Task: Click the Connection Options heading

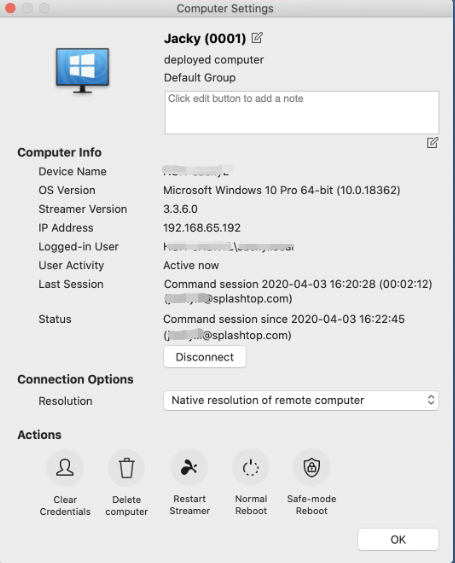Action: click(x=75, y=379)
